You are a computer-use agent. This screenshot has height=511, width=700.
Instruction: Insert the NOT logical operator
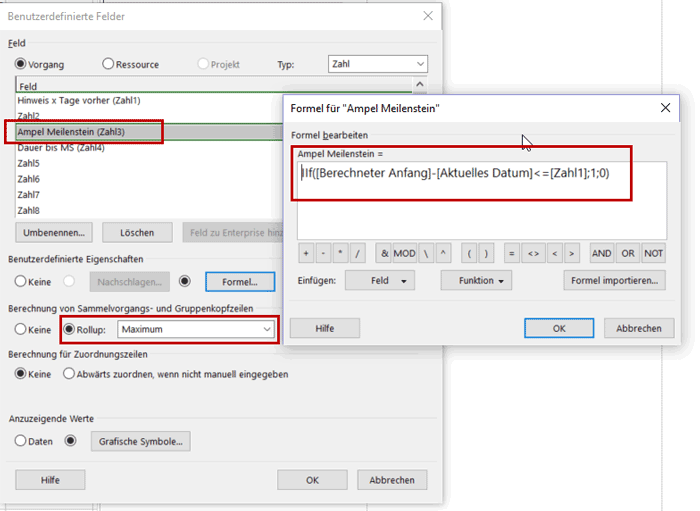click(653, 254)
